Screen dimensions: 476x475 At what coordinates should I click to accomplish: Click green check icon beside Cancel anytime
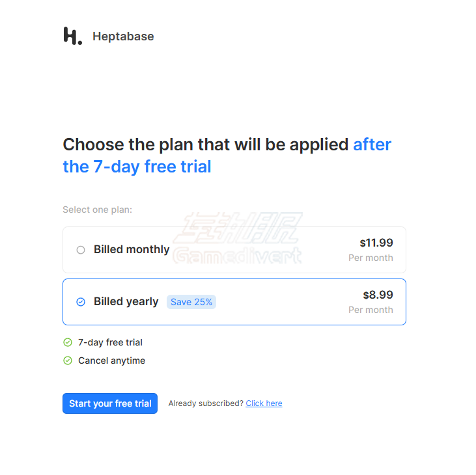(67, 360)
